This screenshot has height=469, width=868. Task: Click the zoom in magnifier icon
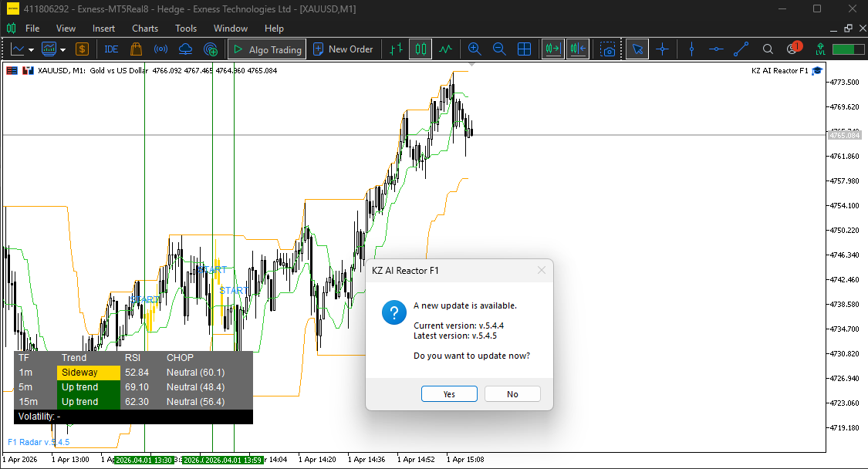coord(475,49)
